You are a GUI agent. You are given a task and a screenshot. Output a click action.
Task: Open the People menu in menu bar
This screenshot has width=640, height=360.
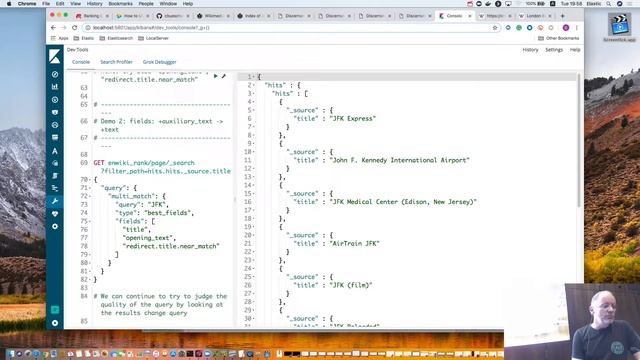click(x=146, y=4)
